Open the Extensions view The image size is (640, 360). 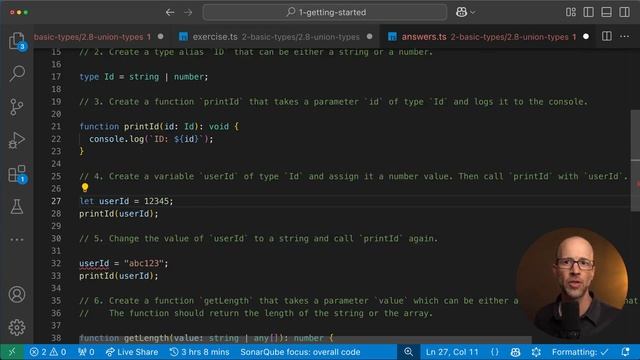(17, 174)
